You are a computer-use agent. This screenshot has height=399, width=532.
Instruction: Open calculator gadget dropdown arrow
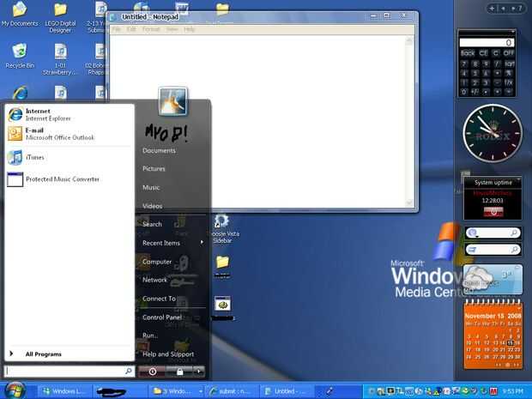[512, 32]
